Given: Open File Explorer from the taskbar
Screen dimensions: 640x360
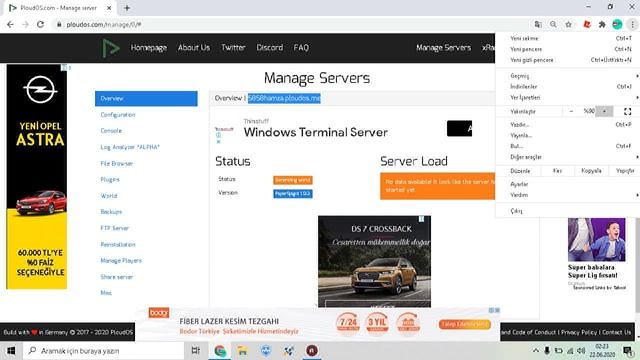Looking at the screenshot, I should [x=242, y=351].
